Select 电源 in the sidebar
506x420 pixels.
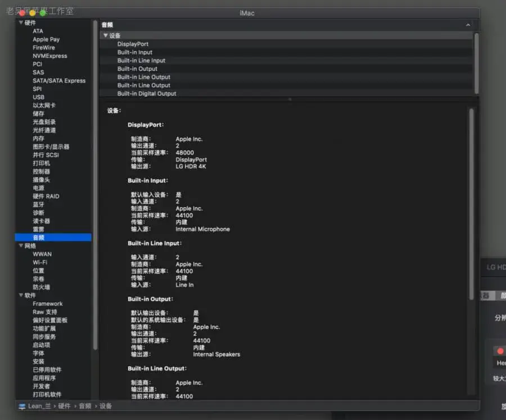coord(38,188)
